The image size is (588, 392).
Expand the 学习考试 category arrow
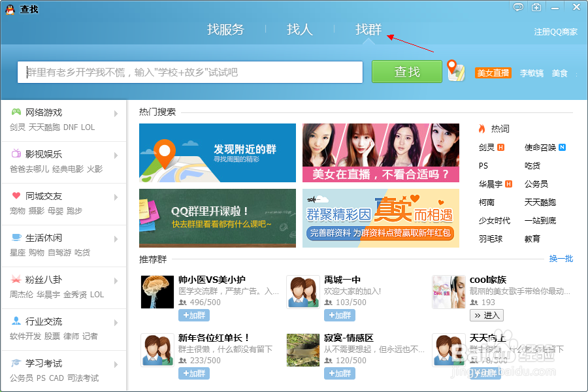click(116, 365)
